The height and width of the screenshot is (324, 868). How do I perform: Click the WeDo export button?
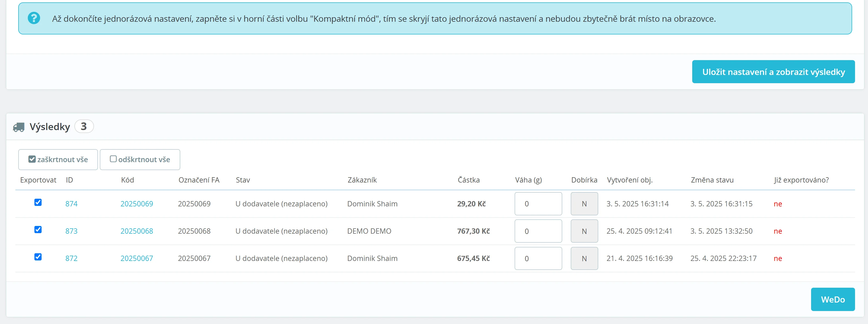[832, 299]
